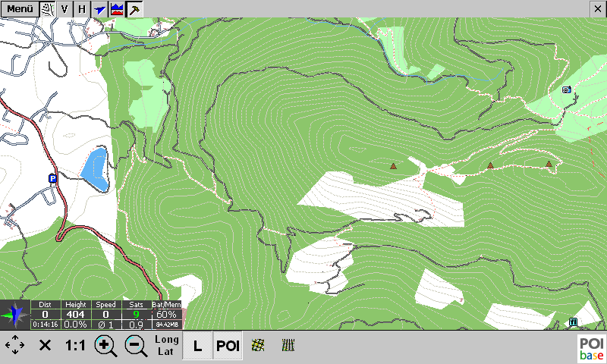This screenshot has height=364, width=607.
Task: Reset zoom with the 1:1 button
Action: pyautogui.click(x=75, y=346)
